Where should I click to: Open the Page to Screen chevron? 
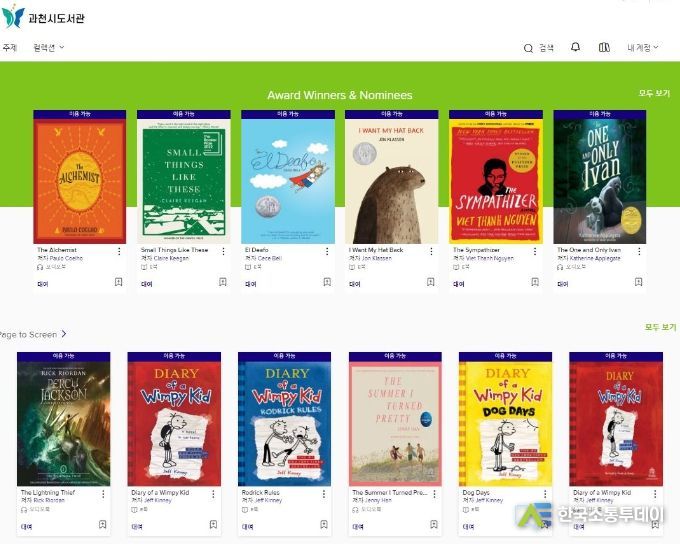(64, 334)
